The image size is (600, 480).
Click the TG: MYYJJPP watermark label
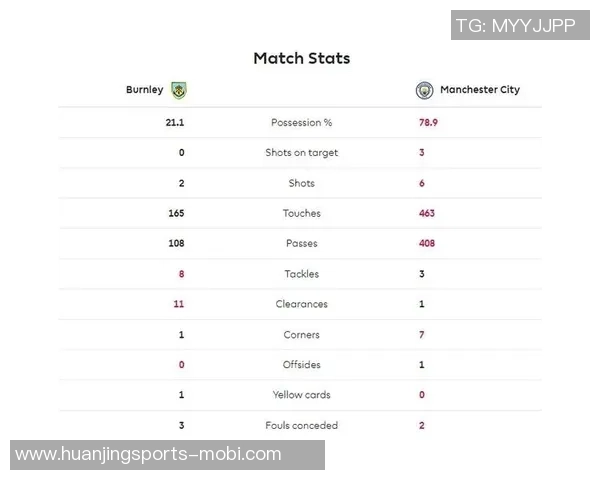click(515, 26)
